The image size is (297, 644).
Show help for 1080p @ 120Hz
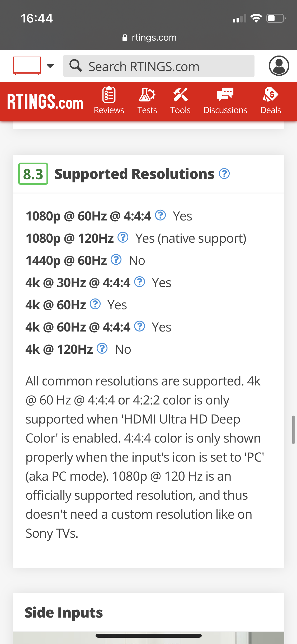click(x=123, y=237)
